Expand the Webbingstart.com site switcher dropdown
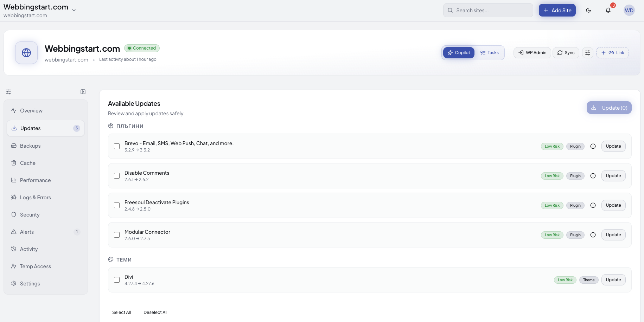 (x=74, y=10)
